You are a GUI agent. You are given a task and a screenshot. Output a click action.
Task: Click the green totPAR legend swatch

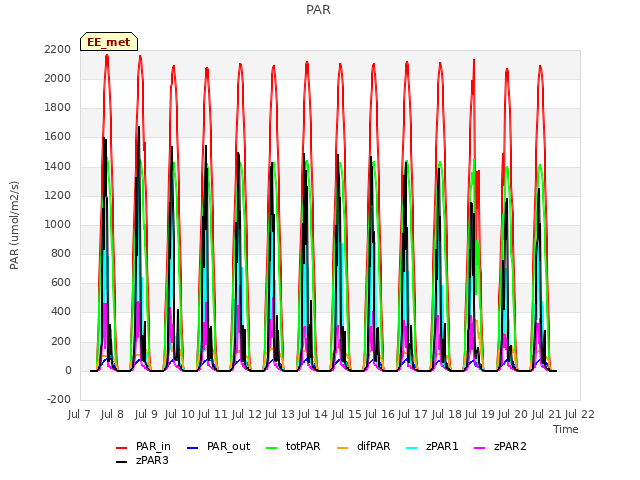[x=271, y=448]
